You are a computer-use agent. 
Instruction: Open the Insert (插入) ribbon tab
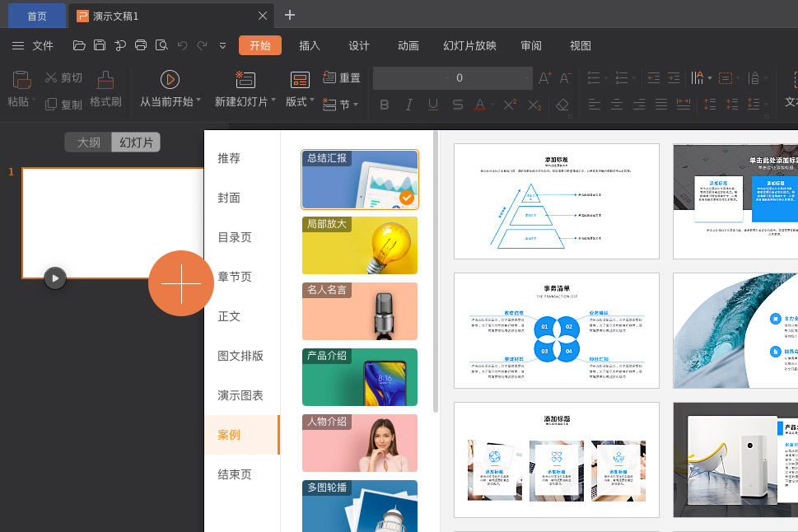[x=310, y=45]
